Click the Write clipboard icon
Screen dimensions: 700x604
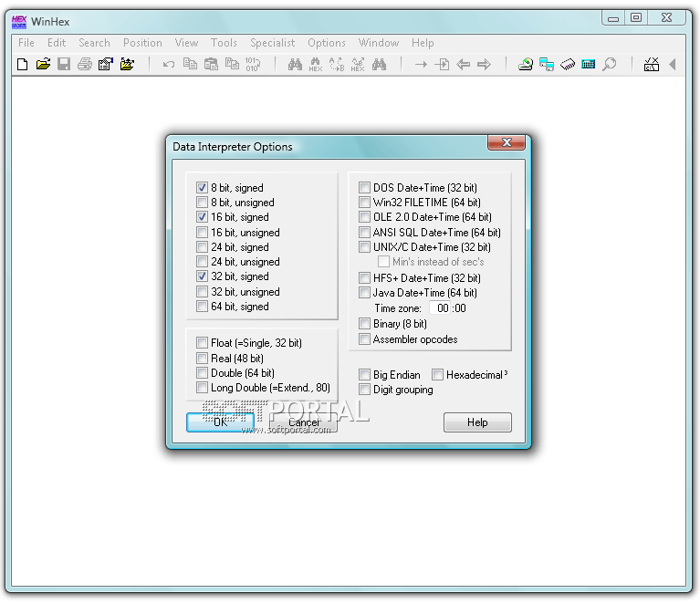[x=232, y=64]
